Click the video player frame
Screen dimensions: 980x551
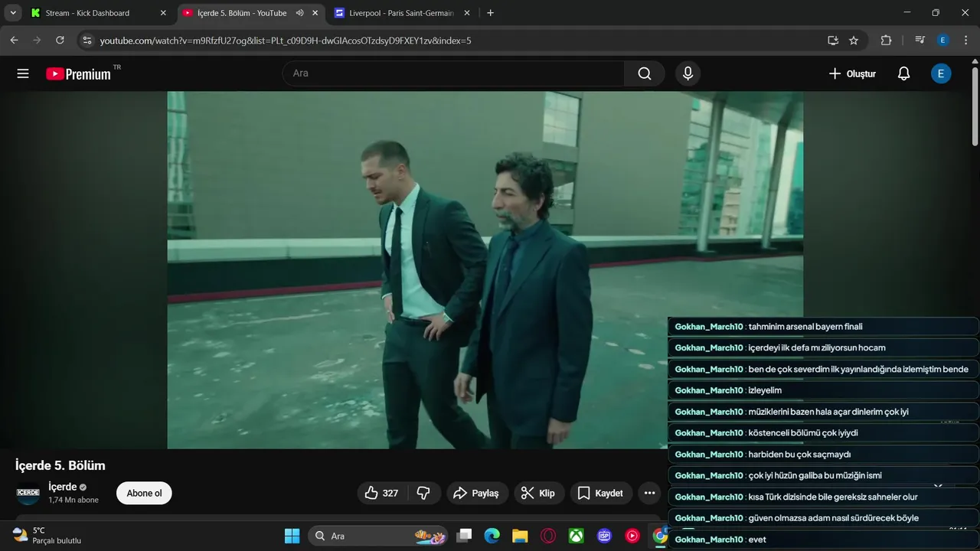pyautogui.click(x=485, y=270)
